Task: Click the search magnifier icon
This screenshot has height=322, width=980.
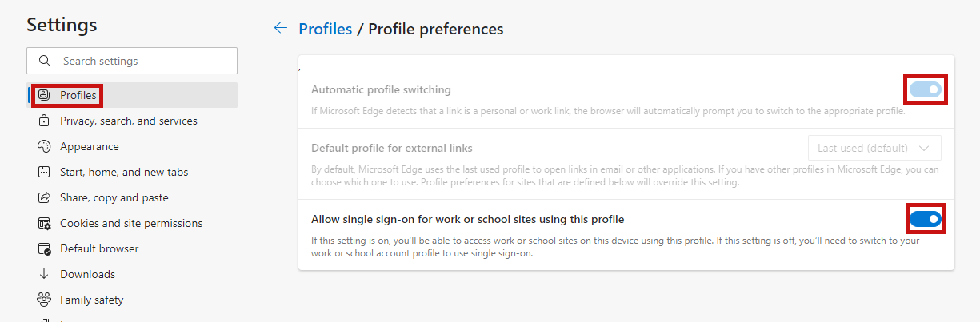Action: [x=46, y=61]
